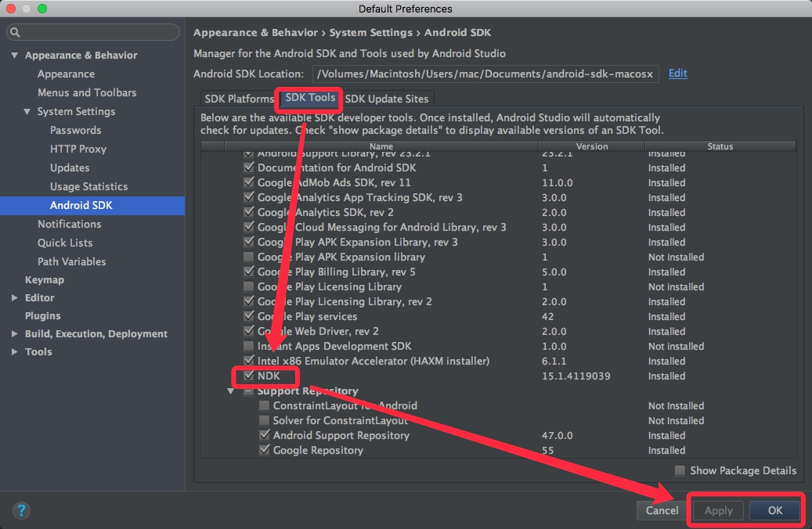Click the Apply button
Image resolution: width=812 pixels, height=529 pixels.
click(718, 510)
